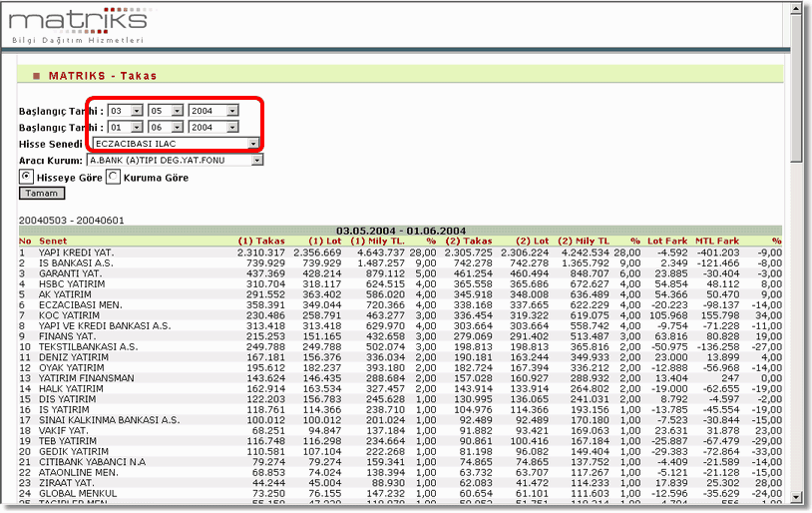Viewport: 812px width, 513px height.
Task: Select the Kuruma Göre radio button
Action: (x=113, y=177)
